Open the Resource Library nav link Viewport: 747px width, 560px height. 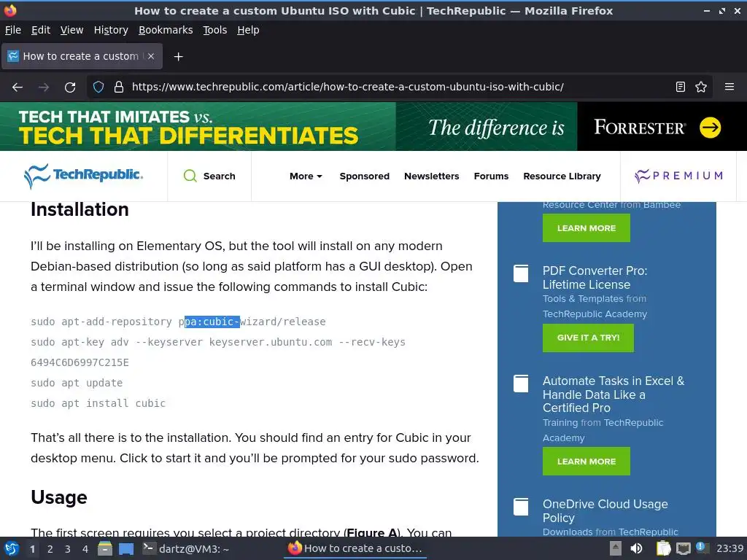562,176
